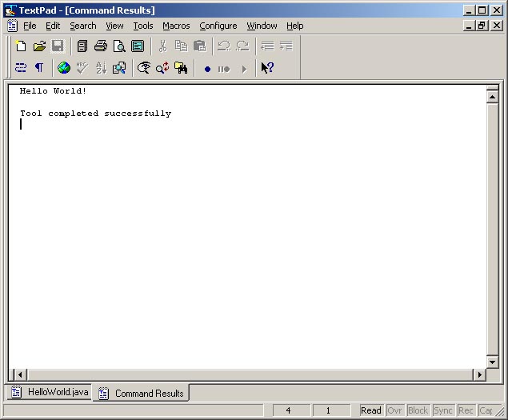Click the Print icon in toolbar

point(101,46)
